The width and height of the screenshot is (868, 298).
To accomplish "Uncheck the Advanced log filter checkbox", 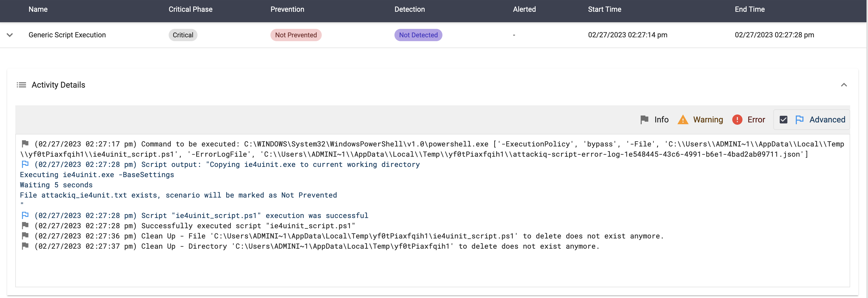I will click(784, 119).
